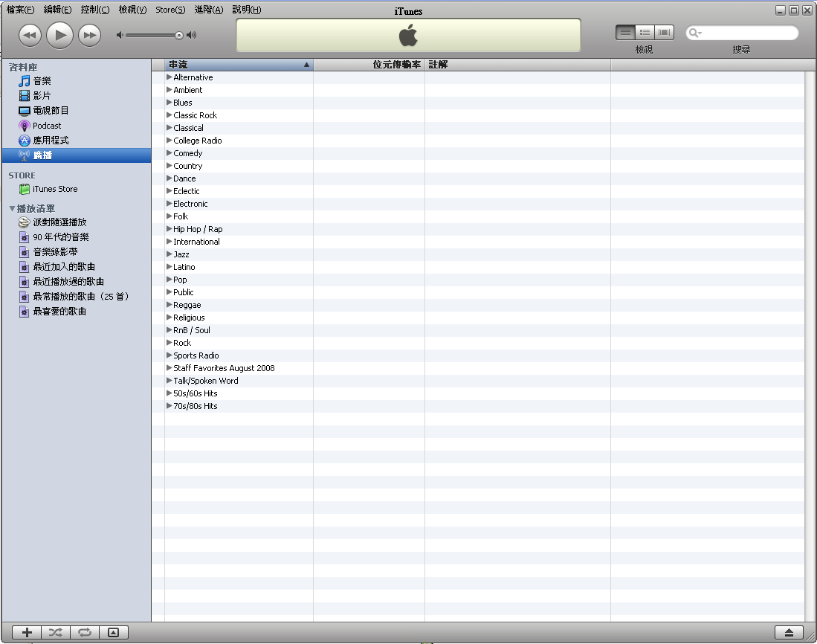Screen dimensions: 817x644
Task: Click the eject disc button
Action: 789,633
